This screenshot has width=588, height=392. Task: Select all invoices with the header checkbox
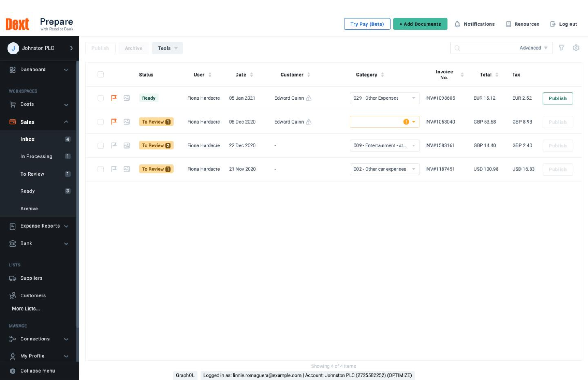tap(100, 74)
